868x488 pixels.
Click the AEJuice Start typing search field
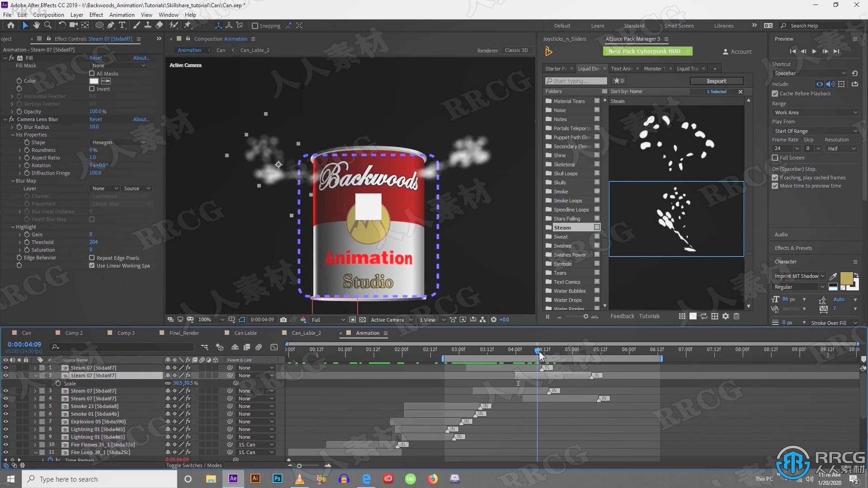tap(576, 81)
